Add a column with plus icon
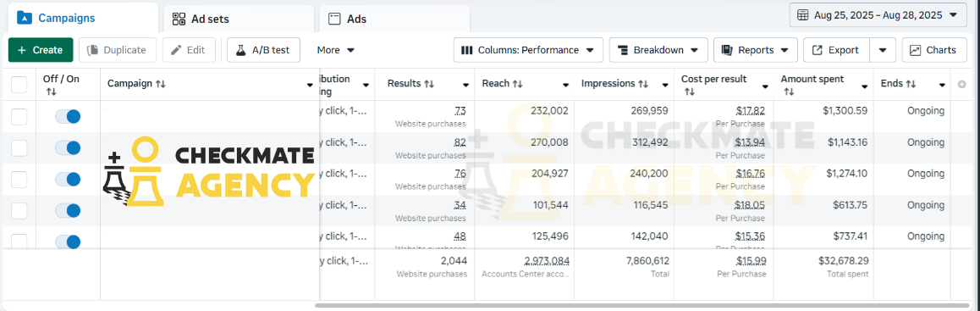980x311 pixels. 962,85
